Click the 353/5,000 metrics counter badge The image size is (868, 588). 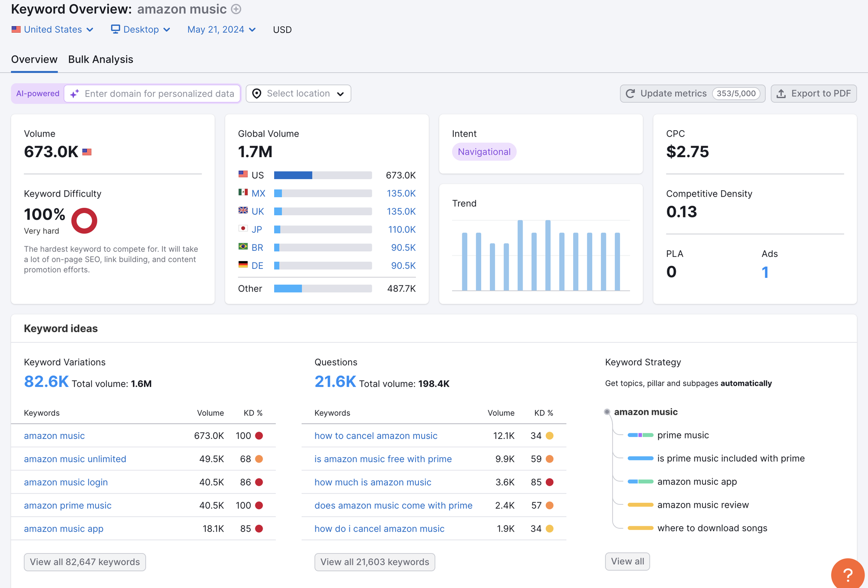pyautogui.click(x=736, y=94)
